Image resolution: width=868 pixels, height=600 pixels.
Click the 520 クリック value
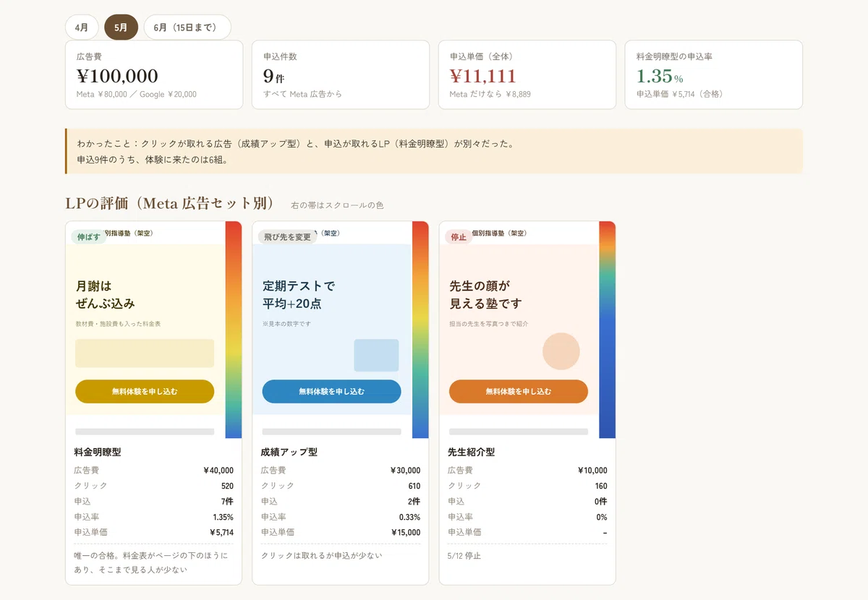click(x=227, y=486)
